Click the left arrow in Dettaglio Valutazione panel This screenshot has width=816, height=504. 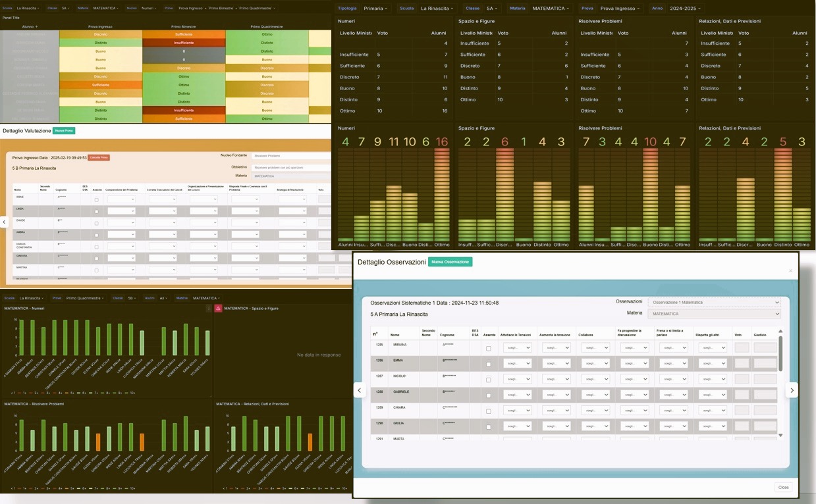(4, 222)
